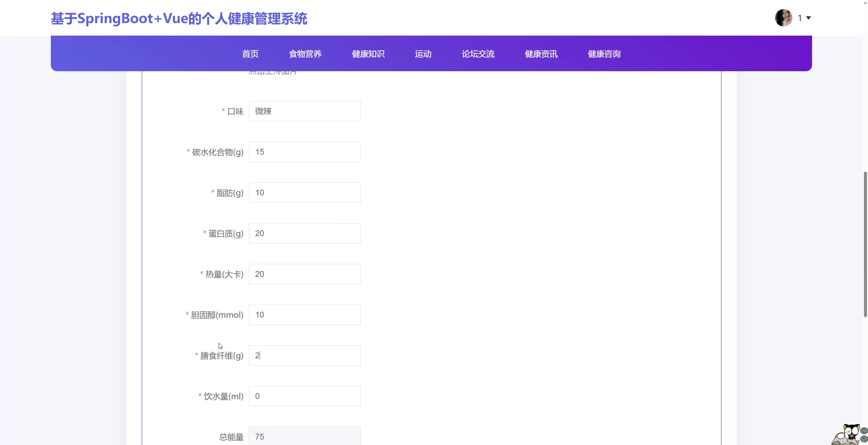Open the 健康咨询 menu item
This screenshot has width=868, height=445.
coord(604,54)
